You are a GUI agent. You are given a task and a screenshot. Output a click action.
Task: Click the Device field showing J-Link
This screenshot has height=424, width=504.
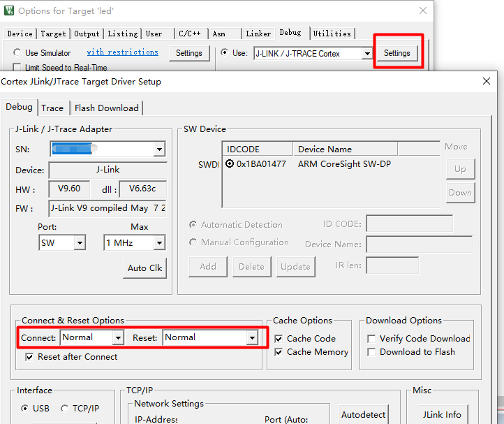pyautogui.click(x=108, y=170)
